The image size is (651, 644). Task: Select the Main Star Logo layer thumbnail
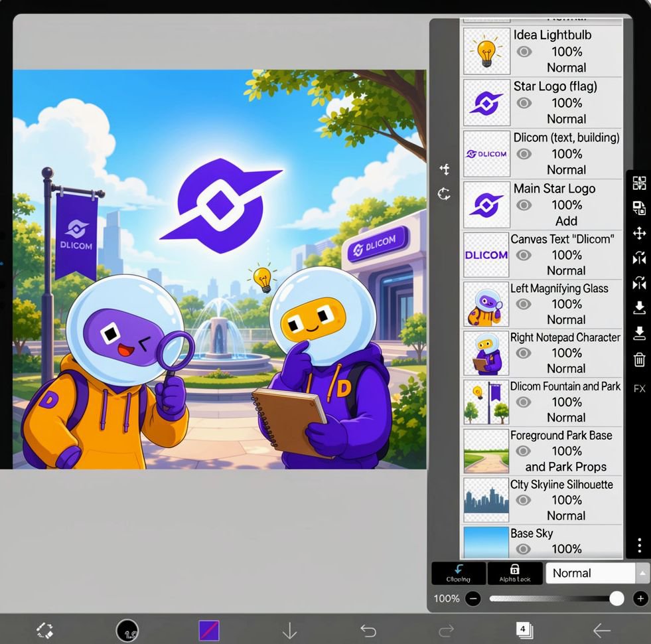[486, 204]
